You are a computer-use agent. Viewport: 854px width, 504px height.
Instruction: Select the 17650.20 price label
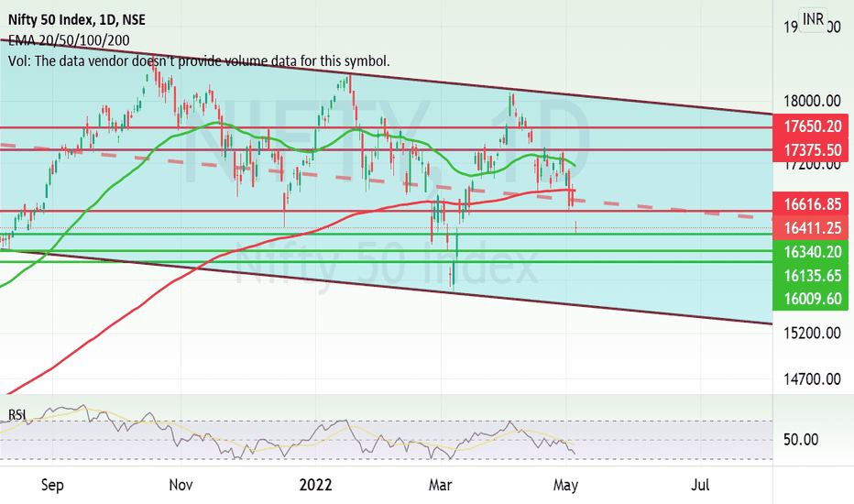point(810,126)
